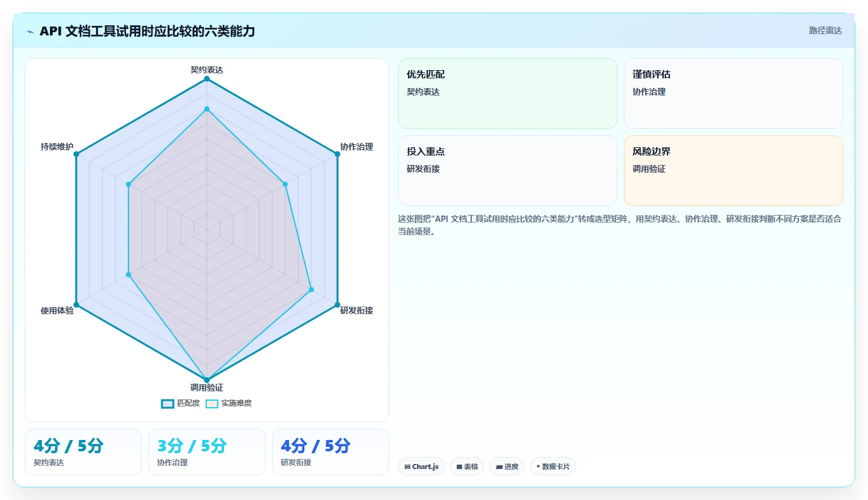
Task: Toggle the 实施难度 legend swatch
Action: pos(212,404)
